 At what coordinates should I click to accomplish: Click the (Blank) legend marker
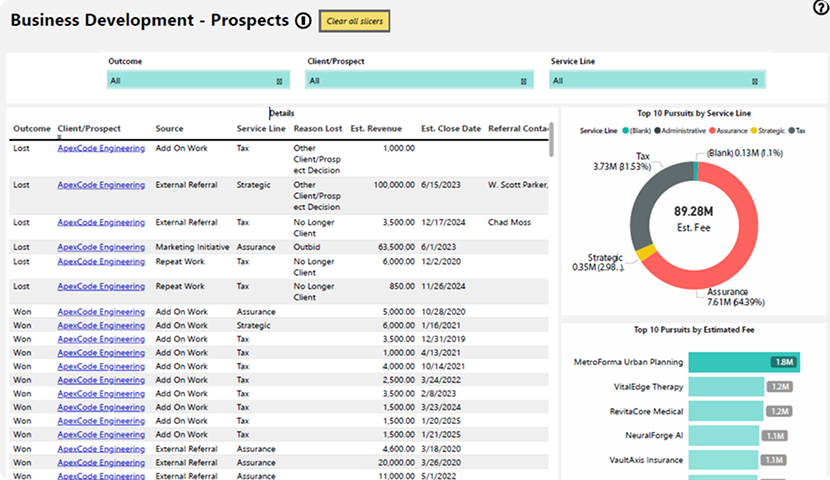624,131
